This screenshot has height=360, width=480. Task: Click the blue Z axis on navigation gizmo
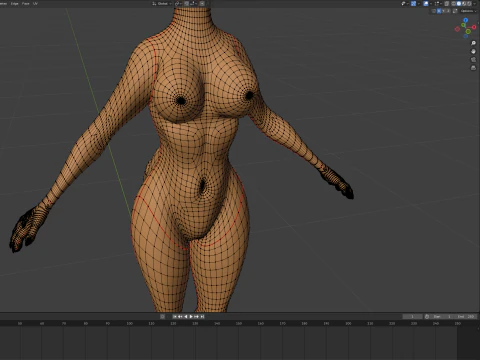coord(466,21)
